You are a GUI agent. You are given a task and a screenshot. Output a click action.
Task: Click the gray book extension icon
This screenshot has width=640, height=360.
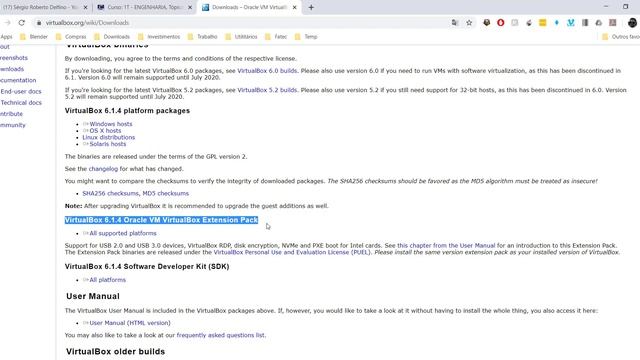click(x=585, y=23)
